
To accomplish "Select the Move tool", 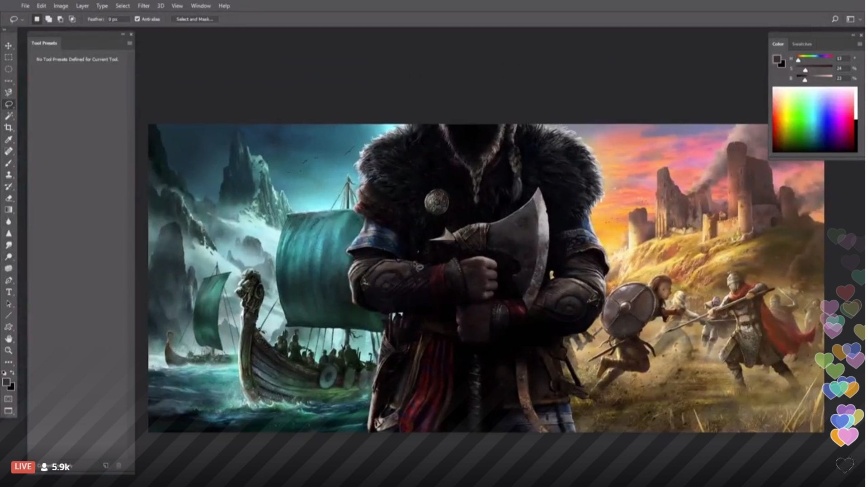I will click(x=8, y=46).
